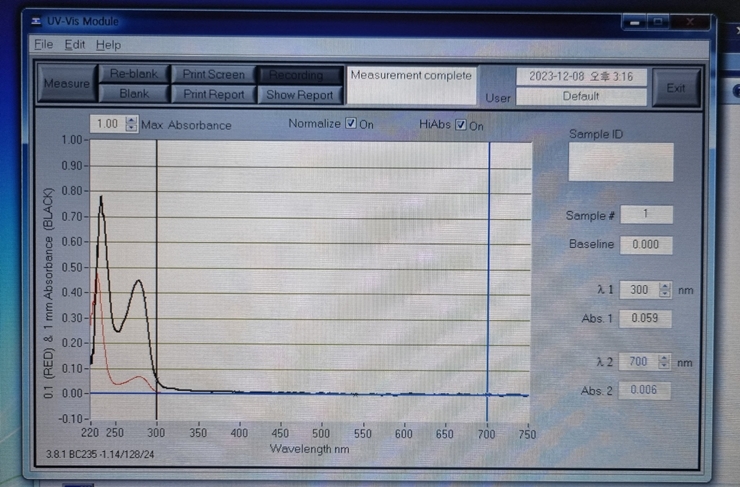Screen dimensions: 740x487
Task: Adjust Max Absorbance stepper arrows
Action: click(x=132, y=125)
